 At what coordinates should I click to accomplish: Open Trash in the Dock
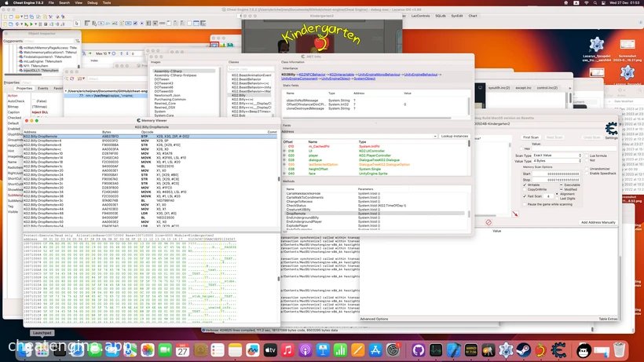(x=620, y=350)
